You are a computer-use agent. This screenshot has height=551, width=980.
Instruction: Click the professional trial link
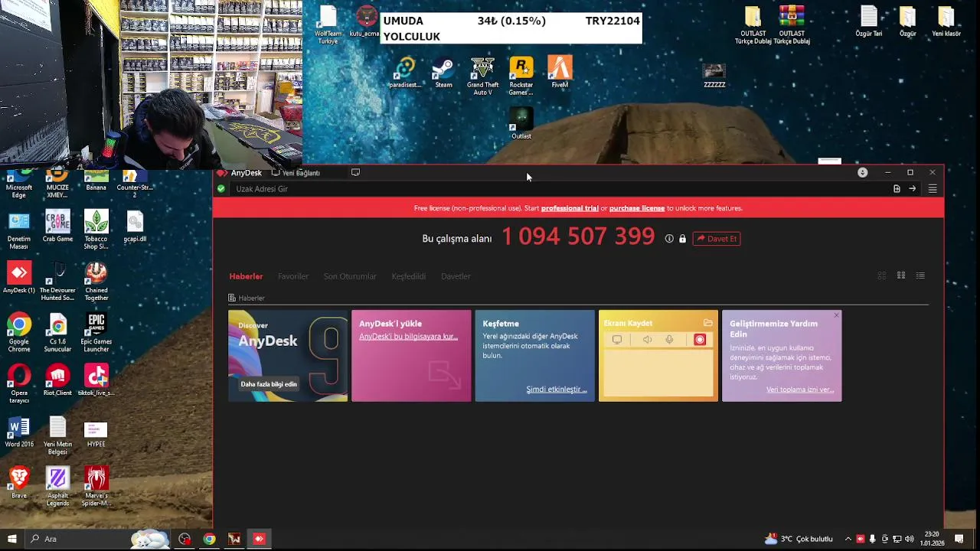pos(570,208)
